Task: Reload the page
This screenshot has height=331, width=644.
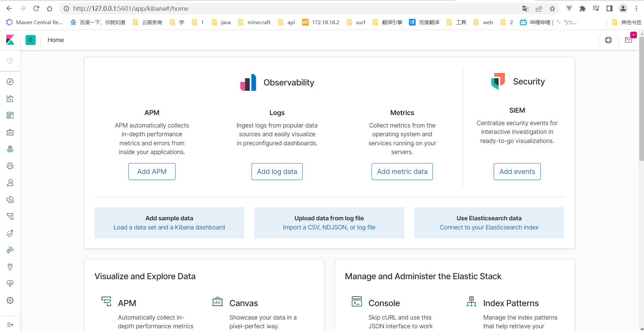Action: [x=36, y=8]
